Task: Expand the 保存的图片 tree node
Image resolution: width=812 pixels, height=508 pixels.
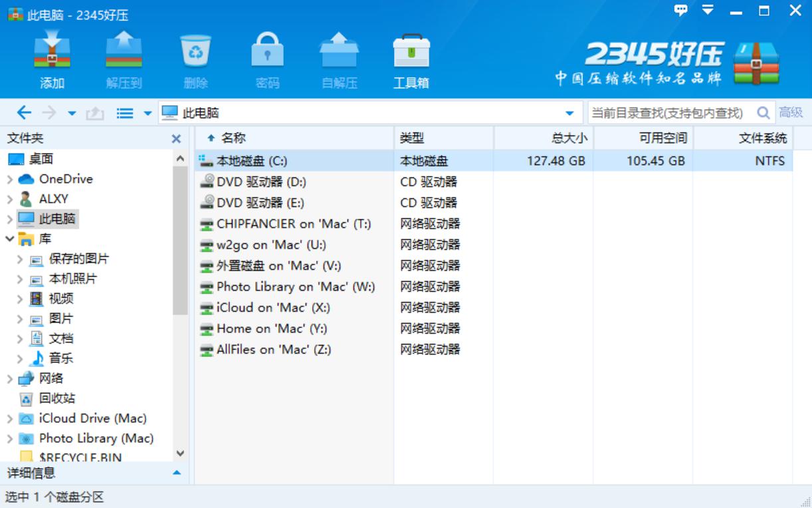Action: (21, 259)
